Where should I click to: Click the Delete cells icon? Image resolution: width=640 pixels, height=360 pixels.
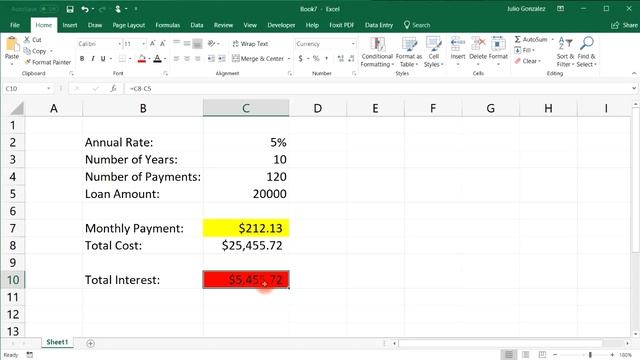point(478,43)
